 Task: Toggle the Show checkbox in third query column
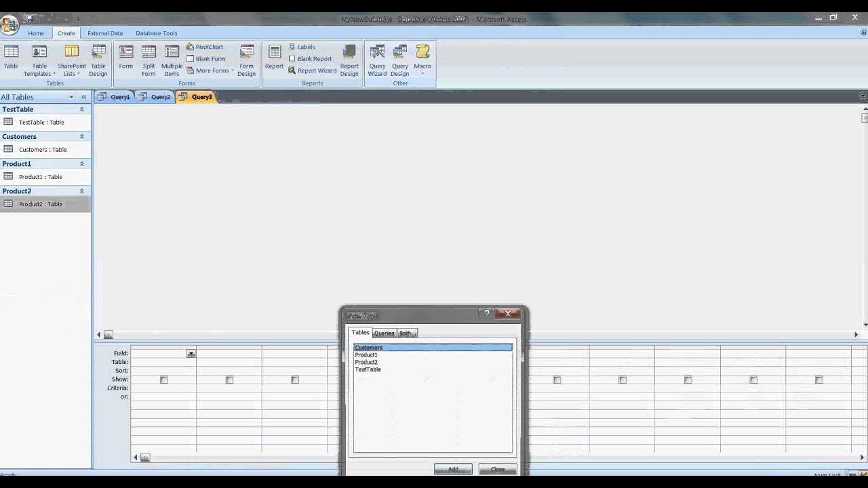295,380
